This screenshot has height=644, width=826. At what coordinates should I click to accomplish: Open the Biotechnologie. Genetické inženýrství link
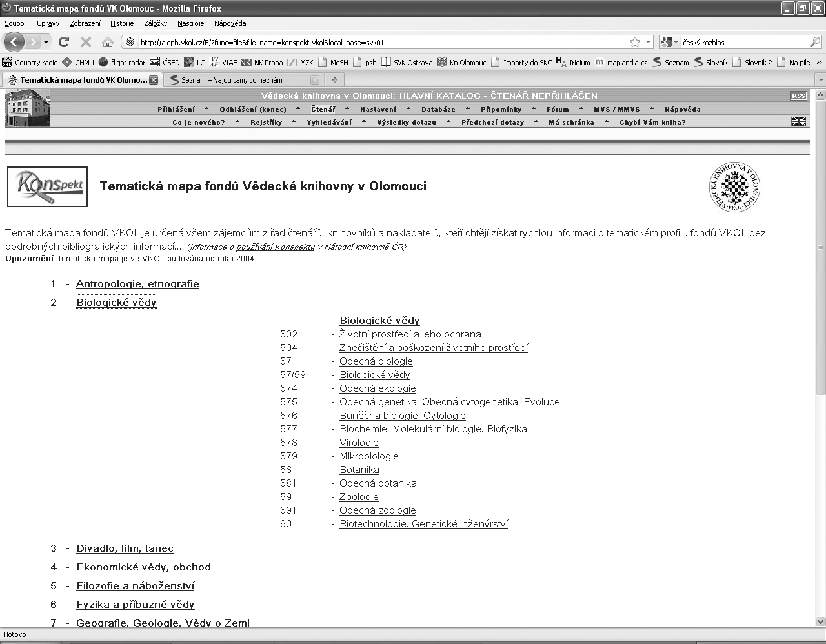click(423, 524)
